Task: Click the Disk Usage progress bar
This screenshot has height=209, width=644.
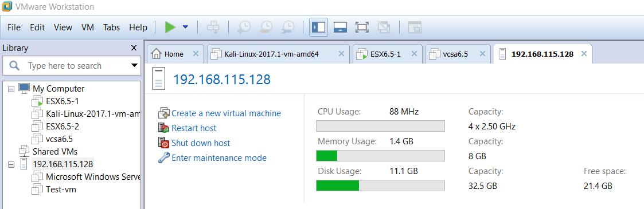Action: [380, 186]
